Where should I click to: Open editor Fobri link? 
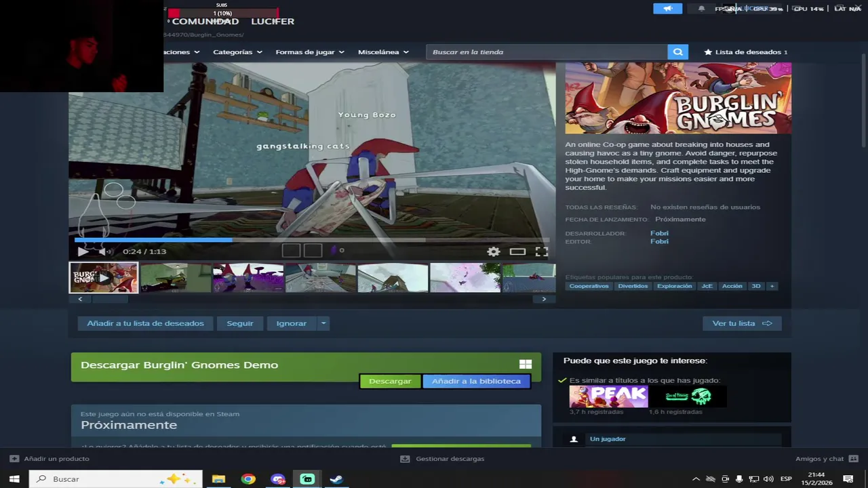[x=659, y=241]
